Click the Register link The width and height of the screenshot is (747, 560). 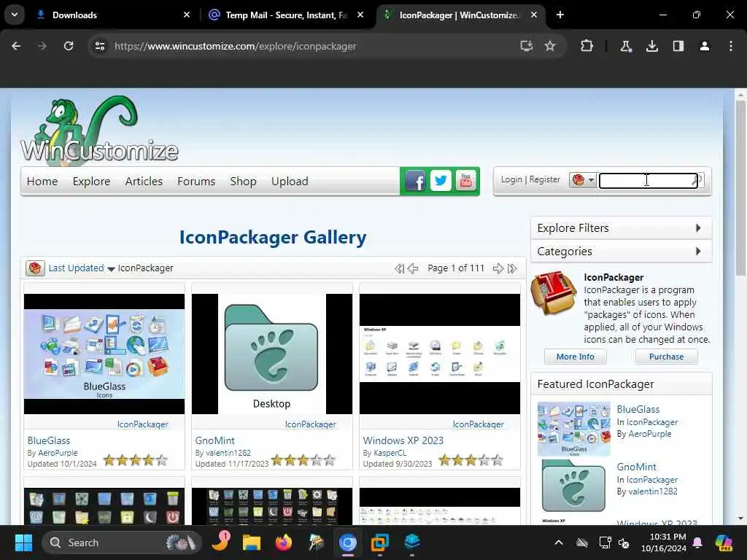pyautogui.click(x=544, y=179)
